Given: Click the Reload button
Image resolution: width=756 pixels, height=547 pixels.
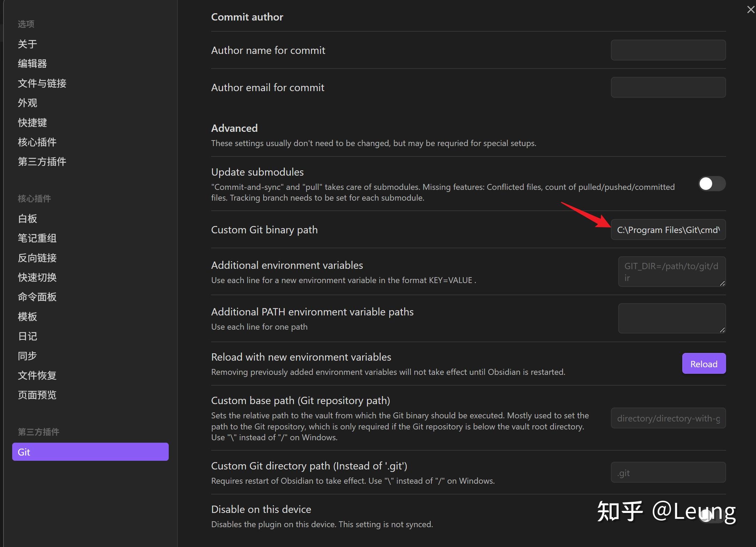Looking at the screenshot, I should point(703,364).
